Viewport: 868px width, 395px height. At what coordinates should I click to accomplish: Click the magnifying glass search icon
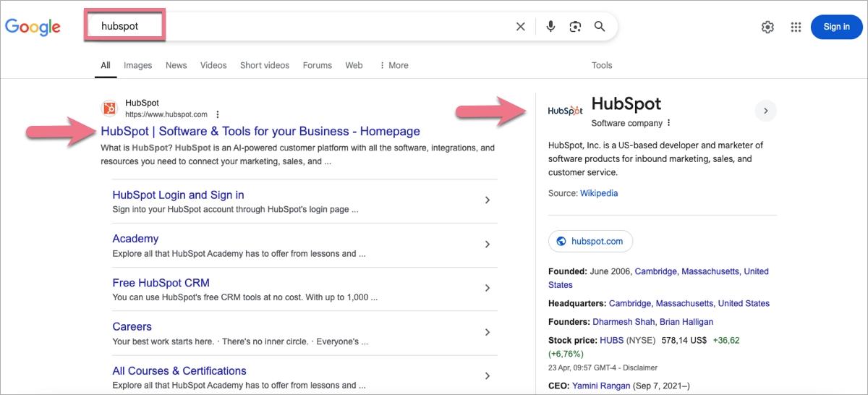click(600, 27)
